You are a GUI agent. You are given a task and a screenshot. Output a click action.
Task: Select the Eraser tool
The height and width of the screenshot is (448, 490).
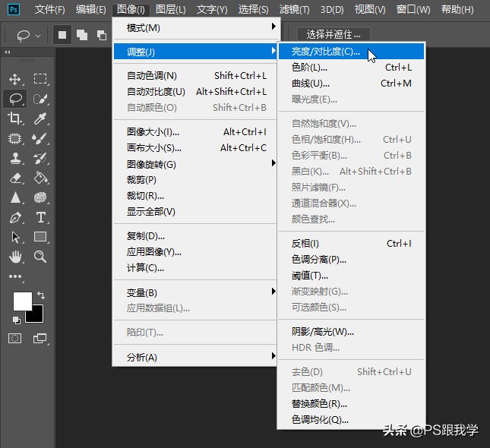coord(15,178)
